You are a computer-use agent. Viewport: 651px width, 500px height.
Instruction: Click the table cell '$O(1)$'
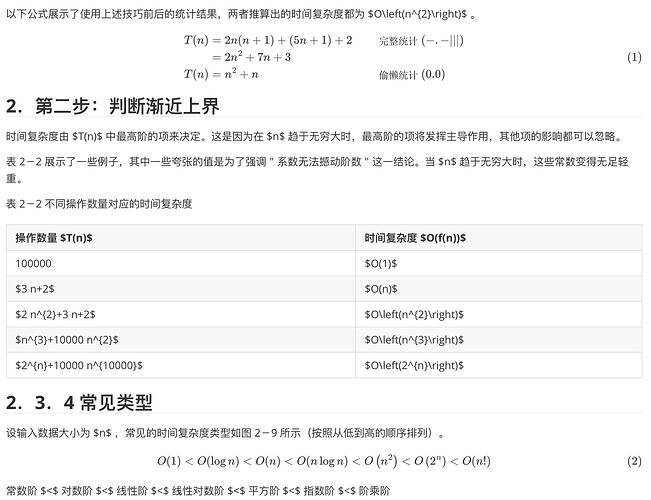(x=499, y=263)
